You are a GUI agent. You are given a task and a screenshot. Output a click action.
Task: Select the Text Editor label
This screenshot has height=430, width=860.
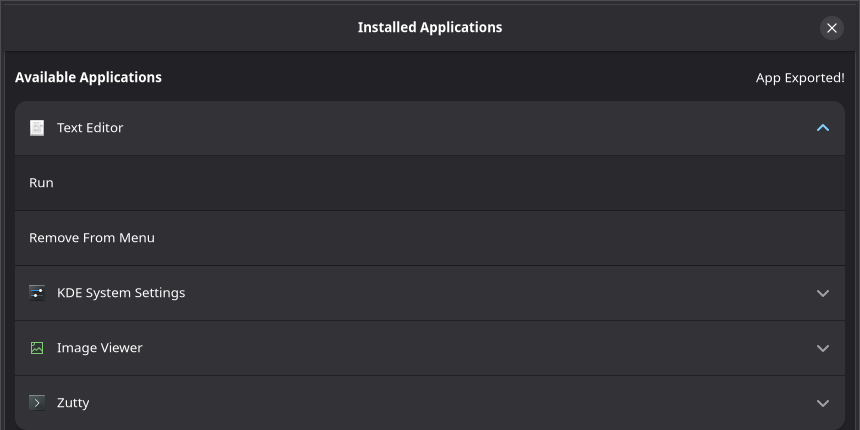click(90, 128)
